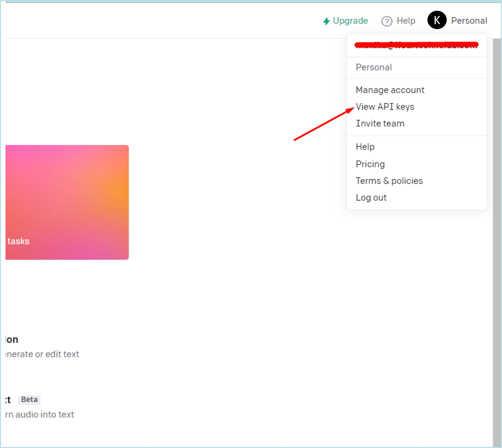Choose View API keys menu entry
Viewport: 502px width, 448px height.
(385, 107)
